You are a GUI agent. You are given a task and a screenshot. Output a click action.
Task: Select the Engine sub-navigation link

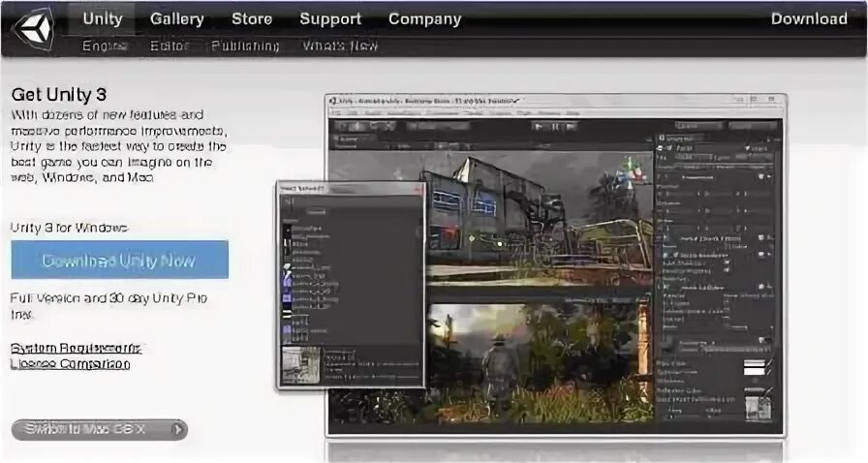tap(105, 46)
